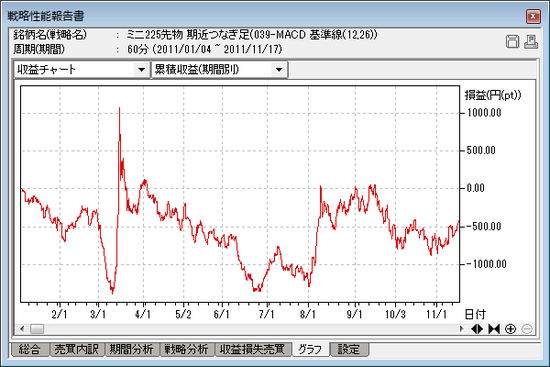Compress chart horizontally with the narrow icon
This screenshot has width=550, height=367.
[494, 329]
